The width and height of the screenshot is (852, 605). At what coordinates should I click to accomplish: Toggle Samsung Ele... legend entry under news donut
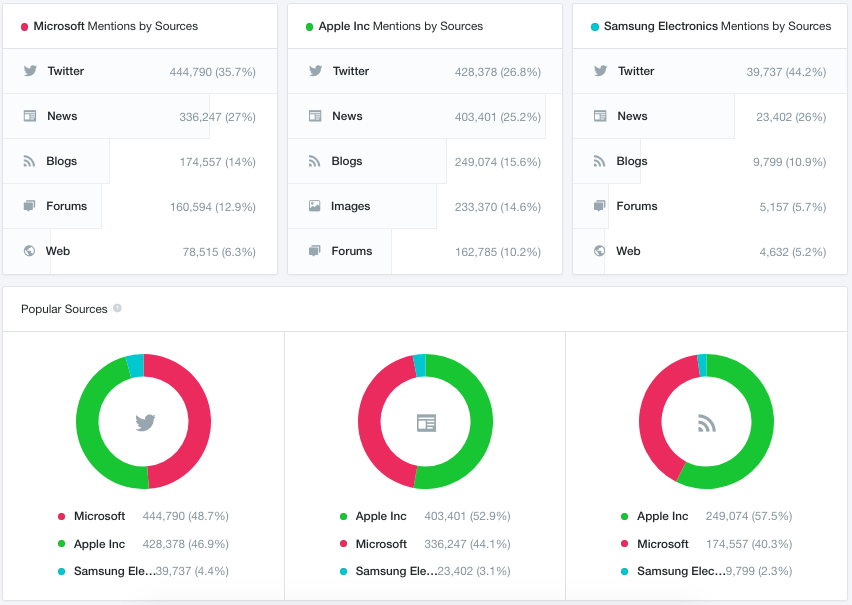coord(389,571)
